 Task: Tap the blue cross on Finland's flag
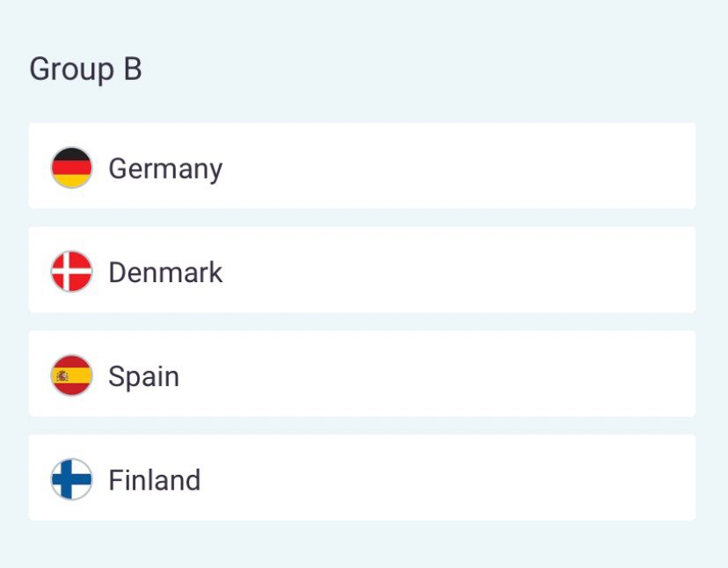pyautogui.click(x=67, y=479)
